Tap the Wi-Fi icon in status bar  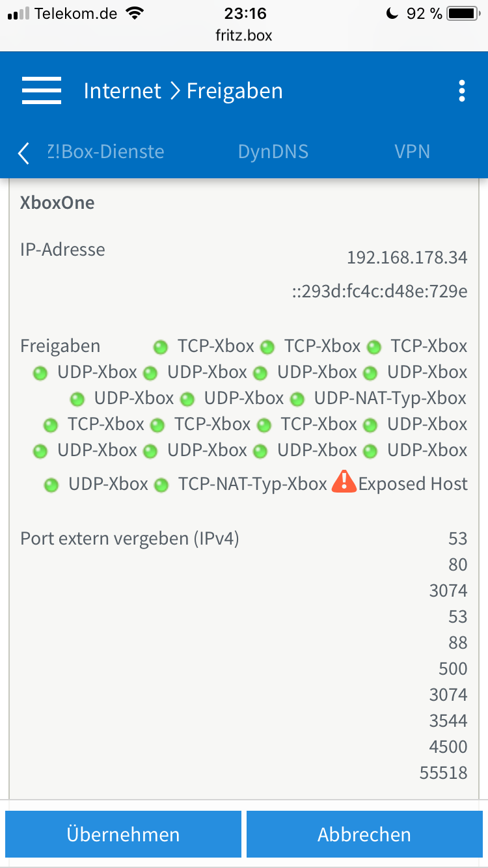pos(135,14)
